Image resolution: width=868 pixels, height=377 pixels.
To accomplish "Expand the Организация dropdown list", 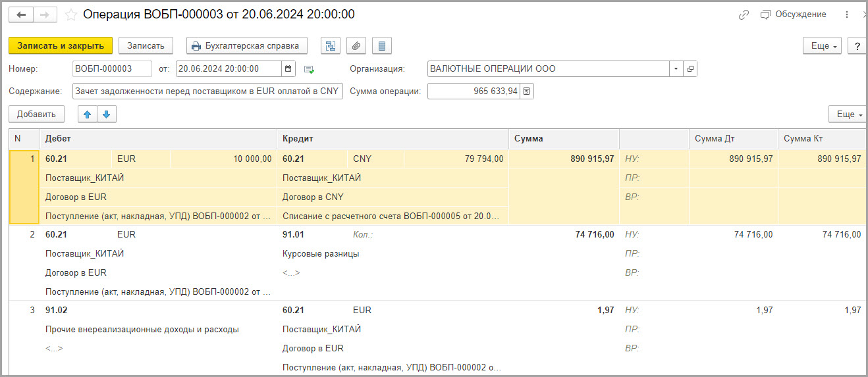I will click(676, 68).
